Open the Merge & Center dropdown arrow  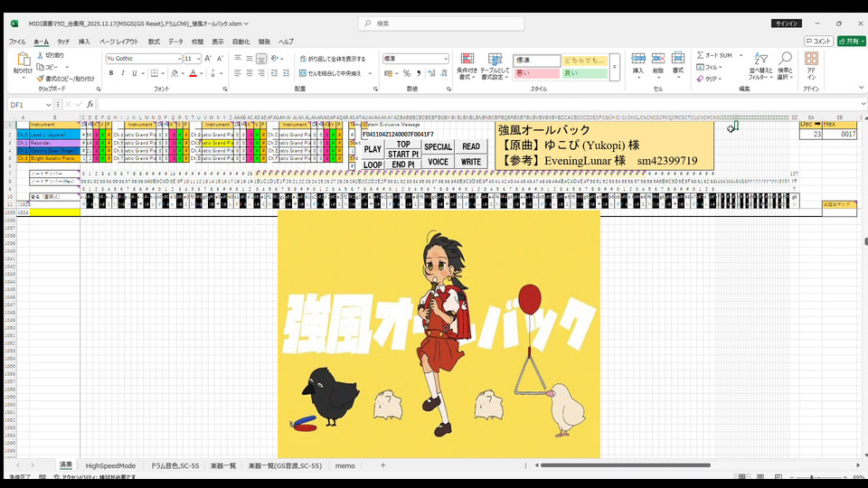point(370,73)
